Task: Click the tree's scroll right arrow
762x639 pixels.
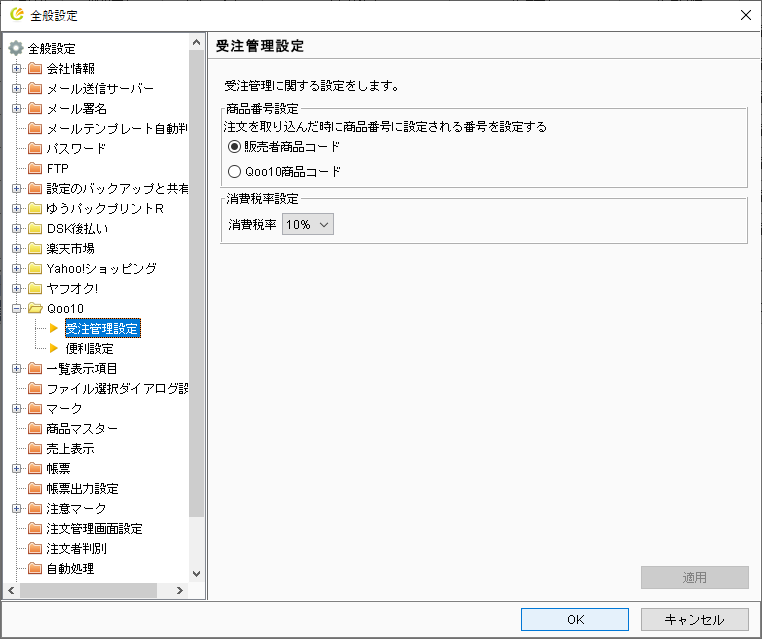Action: pyautogui.click(x=180, y=590)
